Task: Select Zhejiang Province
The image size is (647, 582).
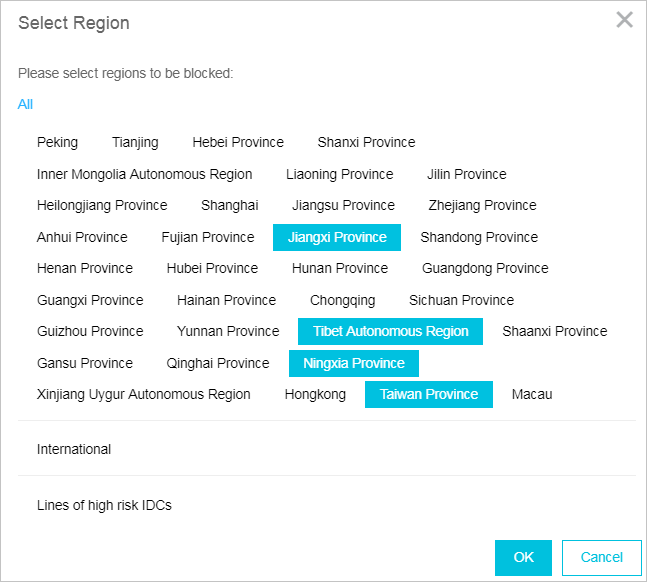Action: (482, 205)
